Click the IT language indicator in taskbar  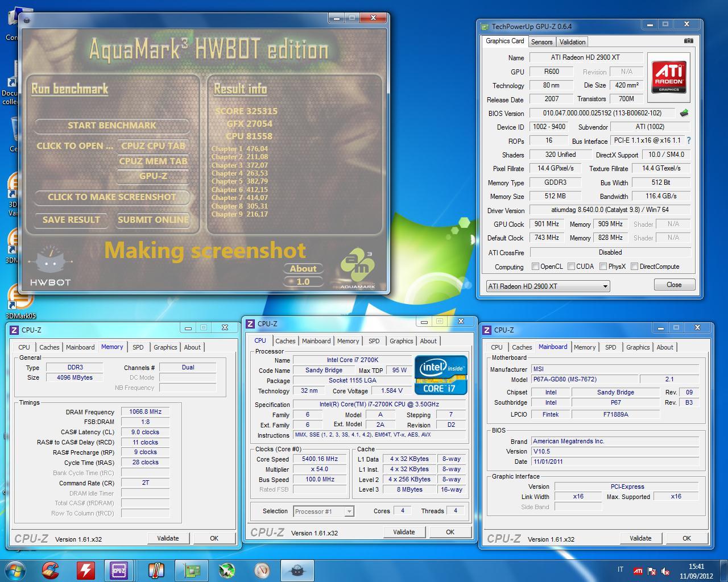[x=620, y=569]
